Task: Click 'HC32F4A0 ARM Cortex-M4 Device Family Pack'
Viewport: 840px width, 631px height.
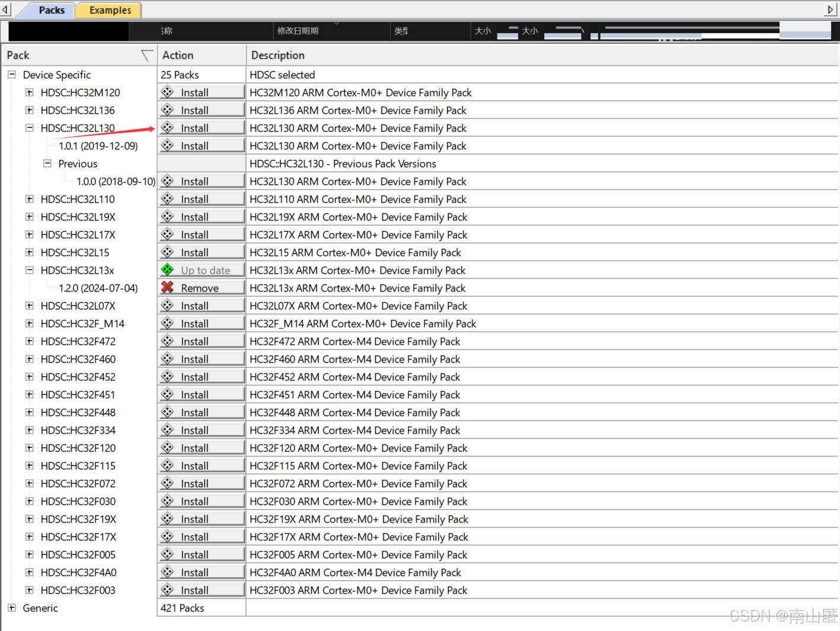Action: pos(355,572)
